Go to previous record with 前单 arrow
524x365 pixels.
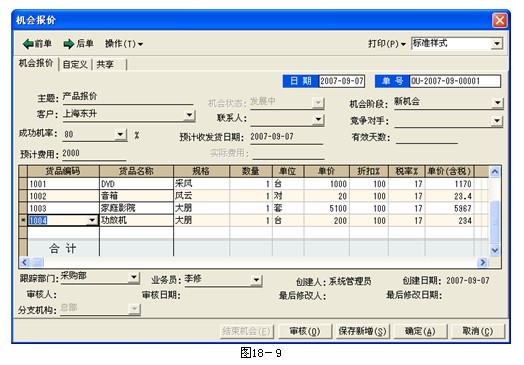(37, 43)
